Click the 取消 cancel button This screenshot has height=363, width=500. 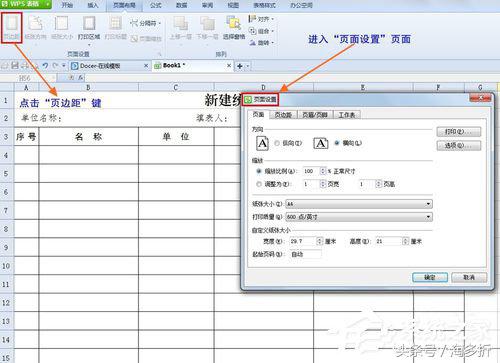pos(469,277)
